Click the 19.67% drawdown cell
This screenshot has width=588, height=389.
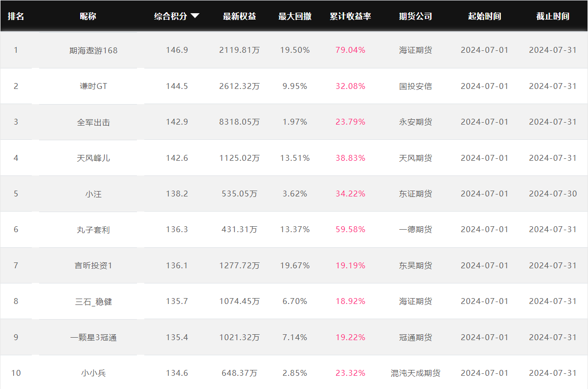coord(295,265)
